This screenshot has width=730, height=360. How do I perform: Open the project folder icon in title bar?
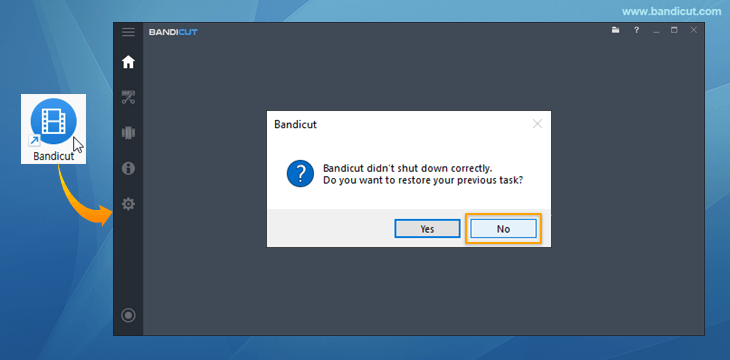coord(615,30)
